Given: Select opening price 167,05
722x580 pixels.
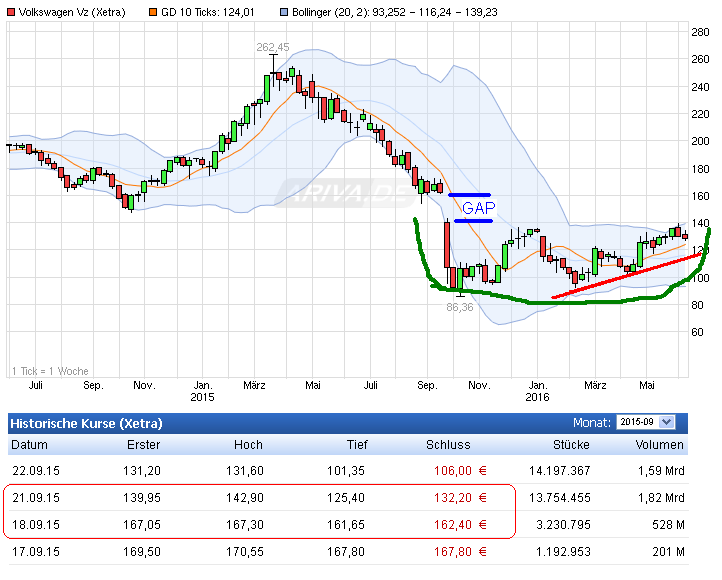Looking at the screenshot, I should (x=142, y=525).
